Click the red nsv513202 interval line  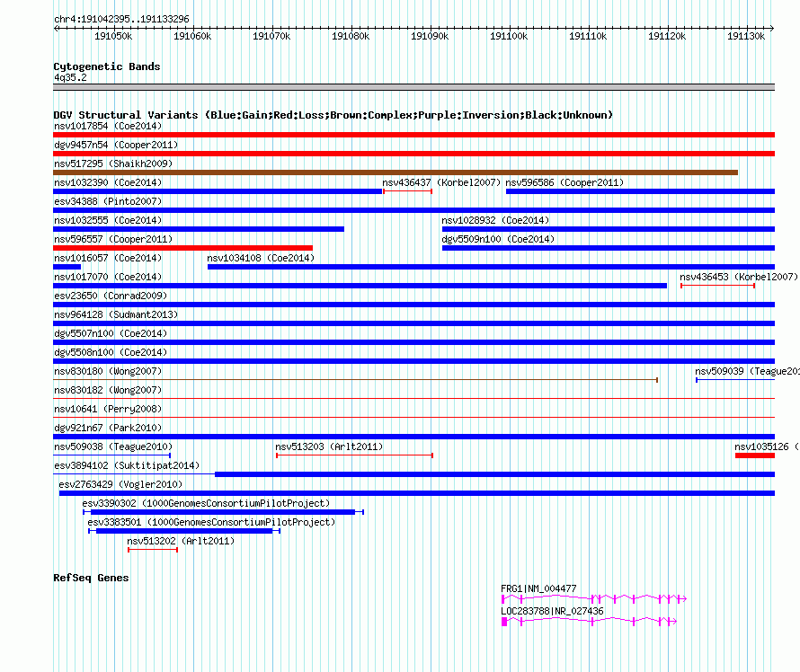pyautogui.click(x=153, y=550)
